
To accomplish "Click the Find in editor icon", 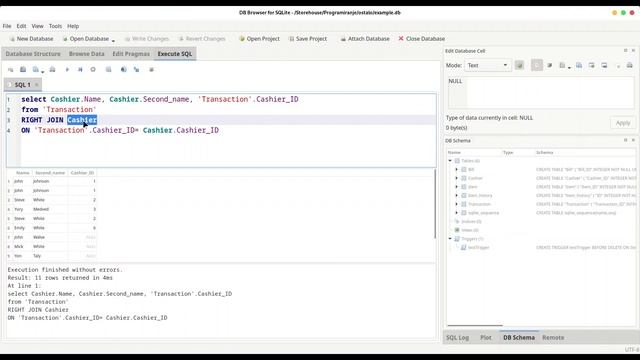I will pyautogui.click(x=123, y=70).
